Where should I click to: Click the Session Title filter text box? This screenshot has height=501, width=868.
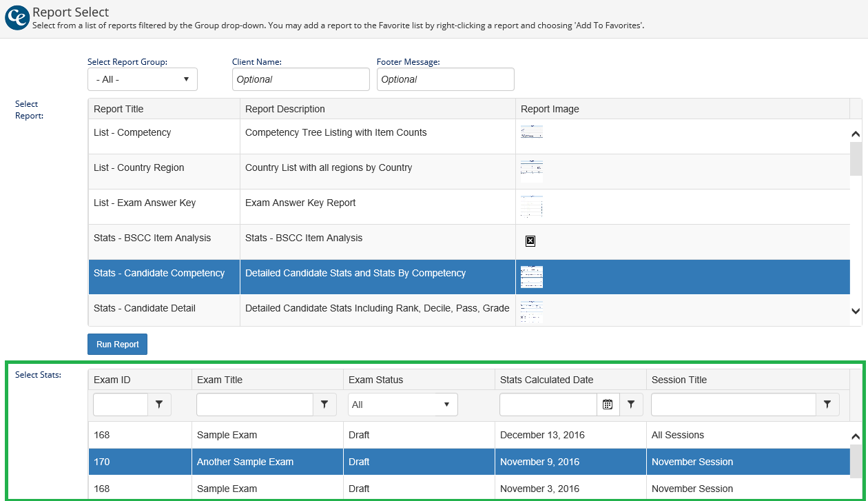tap(733, 405)
